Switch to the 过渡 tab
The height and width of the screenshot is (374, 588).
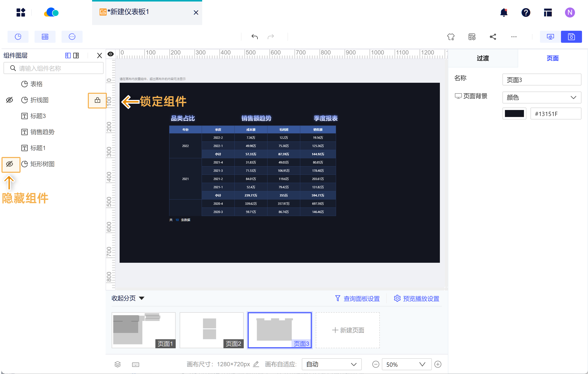[x=483, y=58]
